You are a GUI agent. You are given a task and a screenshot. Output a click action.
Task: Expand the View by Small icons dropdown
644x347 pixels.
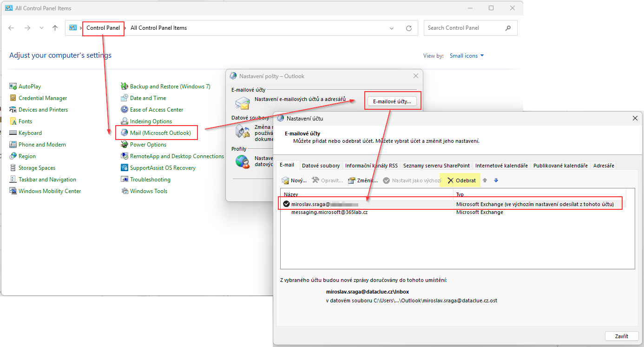[467, 56]
